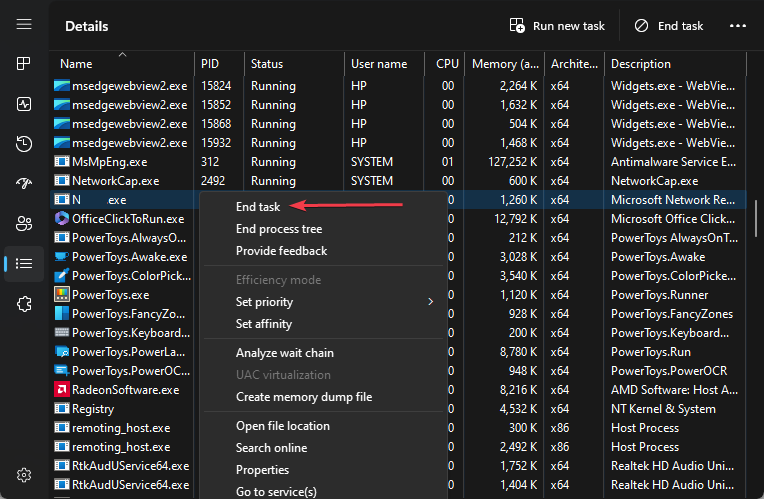The width and height of the screenshot is (764, 499).
Task: Choose End process tree menu entry
Action: click(x=279, y=229)
